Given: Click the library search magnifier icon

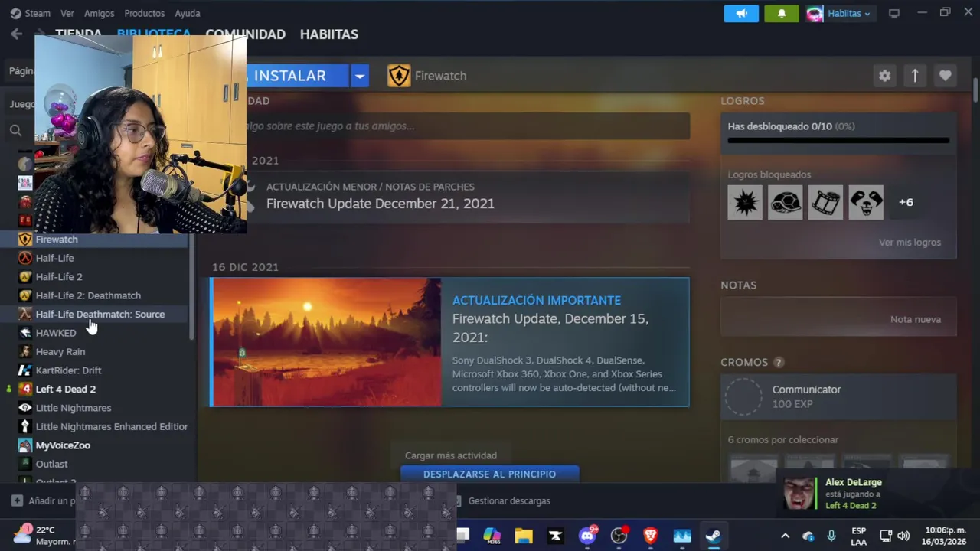Looking at the screenshot, I should pos(15,130).
